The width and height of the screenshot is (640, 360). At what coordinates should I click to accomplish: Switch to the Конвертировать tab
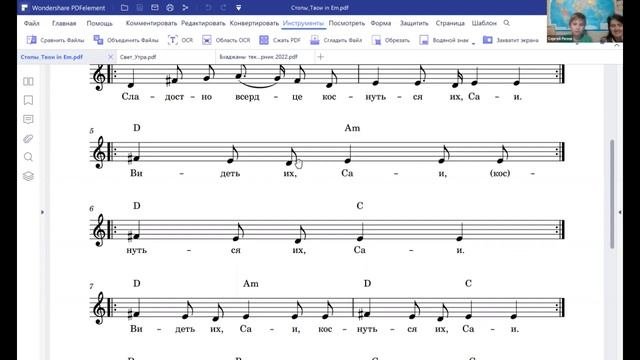[x=254, y=23]
